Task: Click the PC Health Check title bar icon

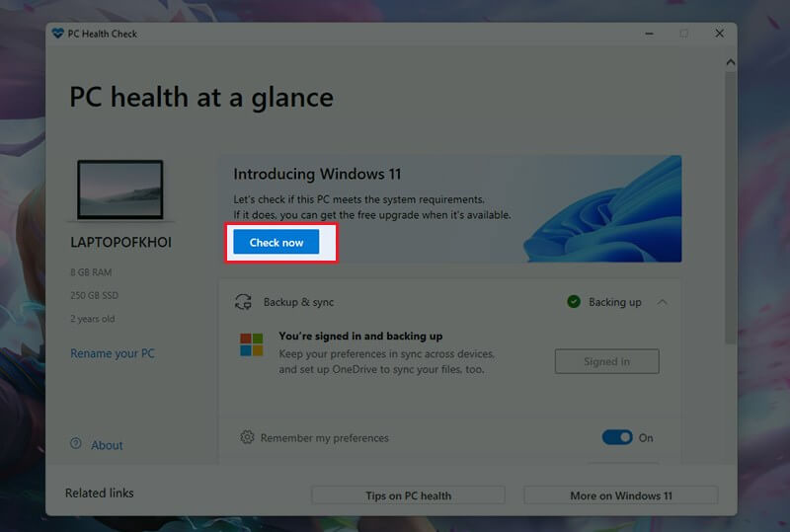Action: click(58, 34)
